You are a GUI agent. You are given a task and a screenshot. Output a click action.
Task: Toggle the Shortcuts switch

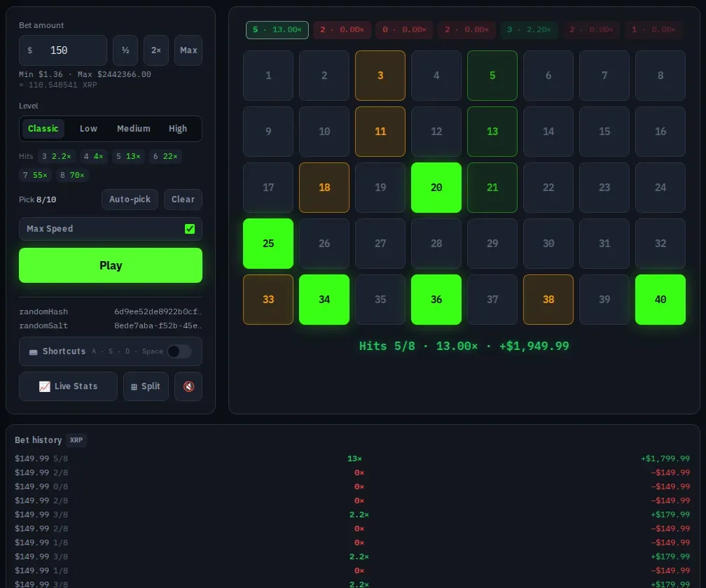click(x=179, y=351)
